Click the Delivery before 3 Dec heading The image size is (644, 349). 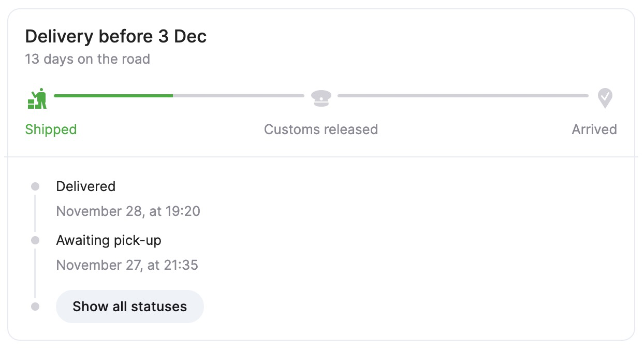pos(116,37)
